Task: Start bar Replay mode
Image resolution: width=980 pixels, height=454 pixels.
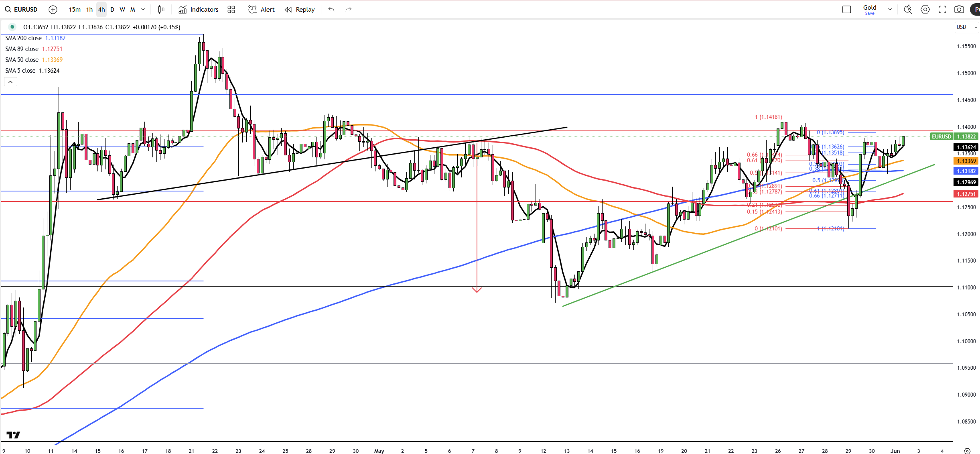Action: click(300, 9)
